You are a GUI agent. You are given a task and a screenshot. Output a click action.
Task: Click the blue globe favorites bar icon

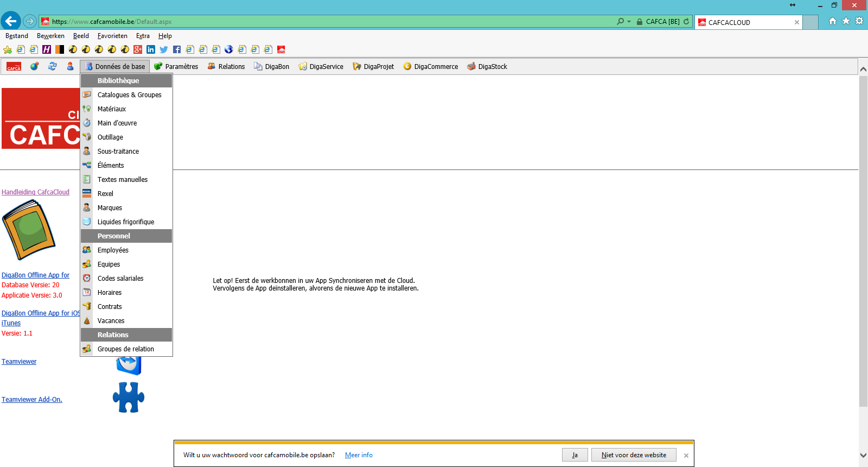point(229,49)
